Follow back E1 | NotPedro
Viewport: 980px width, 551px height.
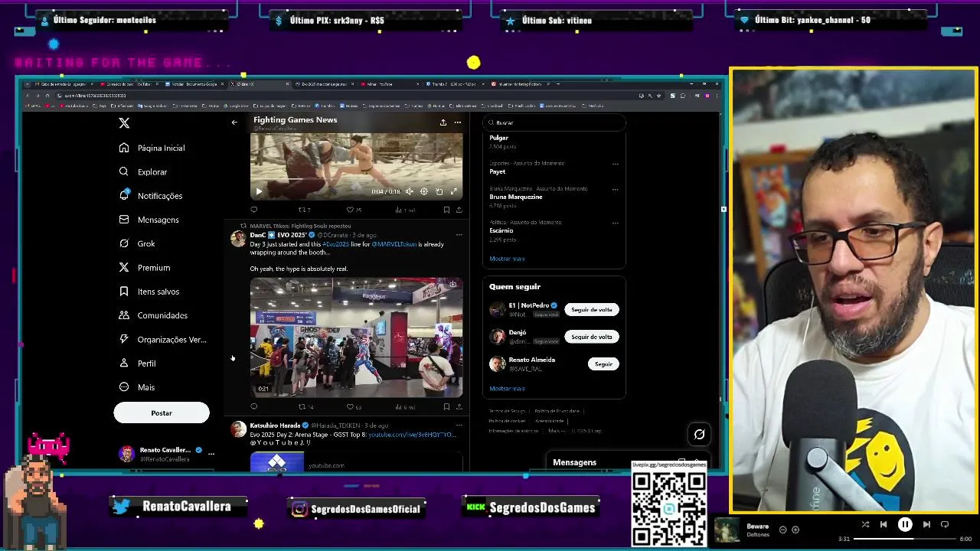tap(592, 310)
